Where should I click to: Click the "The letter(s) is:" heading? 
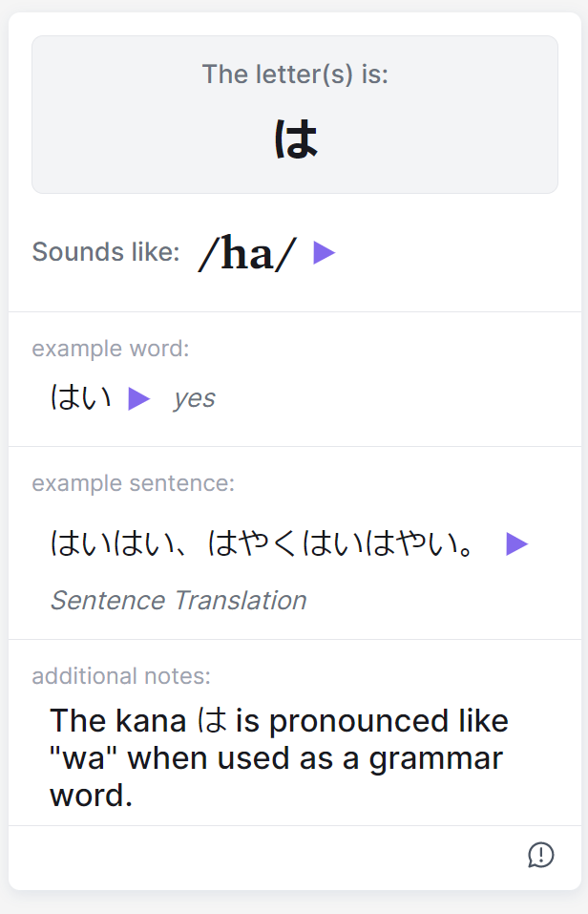coord(295,74)
